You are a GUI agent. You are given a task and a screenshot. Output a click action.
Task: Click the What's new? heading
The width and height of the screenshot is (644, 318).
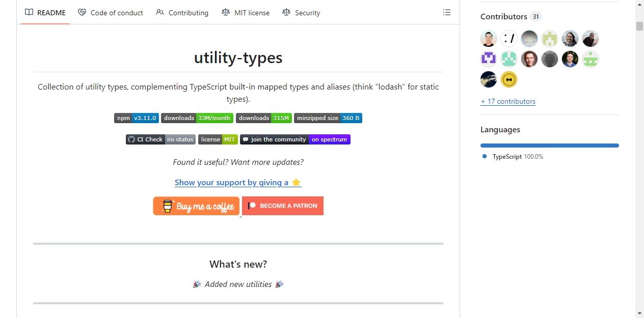(x=238, y=264)
